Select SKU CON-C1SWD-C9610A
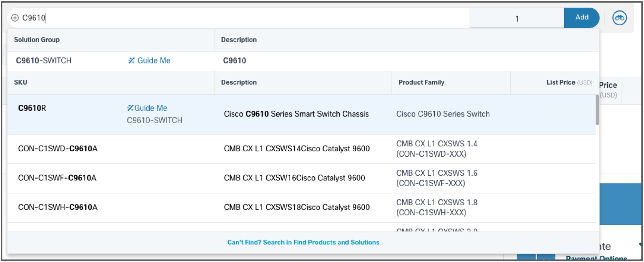The height and width of the screenshot is (262, 644). (58, 148)
